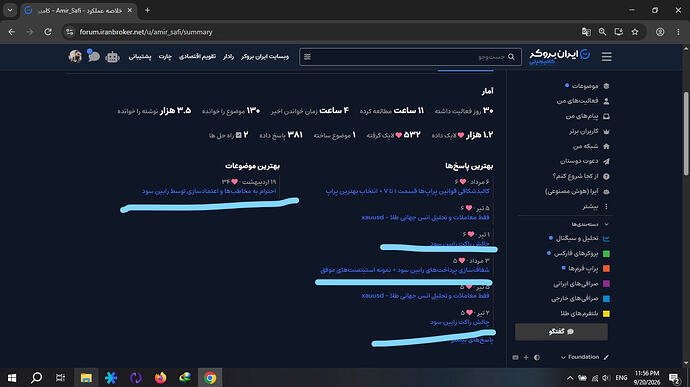Click the Chrome zoom magnifier icon

pos(602,32)
